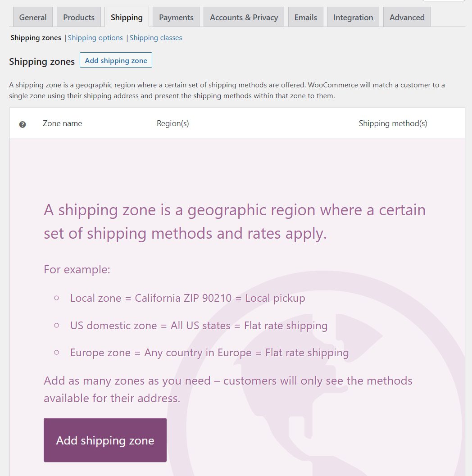The image size is (472, 476).
Task: Go to Shipping options
Action: (x=95, y=38)
